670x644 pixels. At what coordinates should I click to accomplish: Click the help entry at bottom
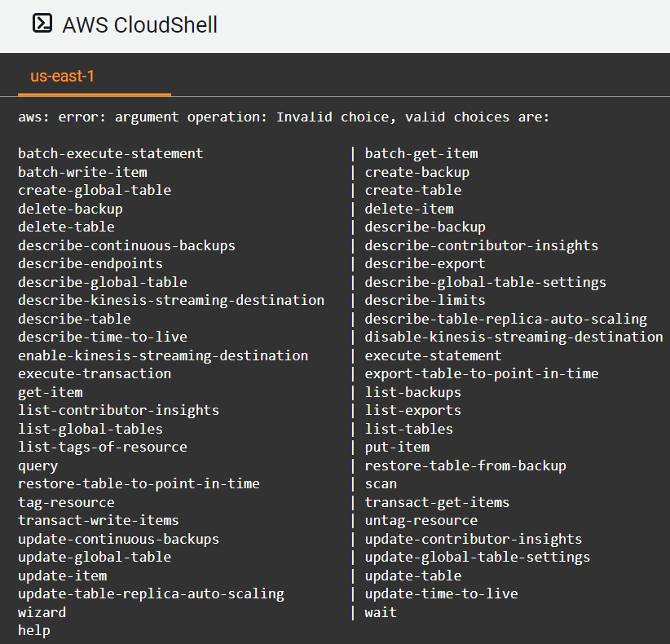tap(33, 631)
